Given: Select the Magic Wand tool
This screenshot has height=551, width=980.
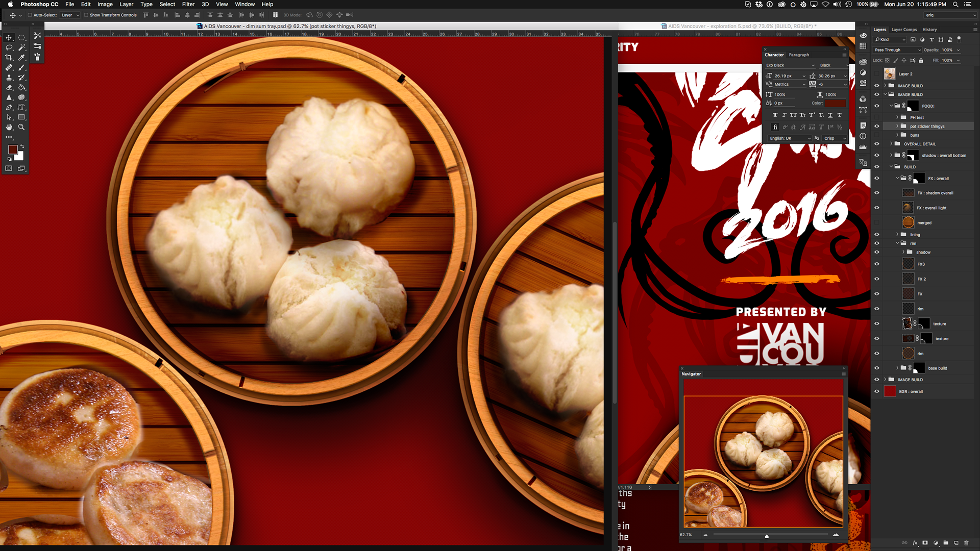Looking at the screenshot, I should 21,47.
